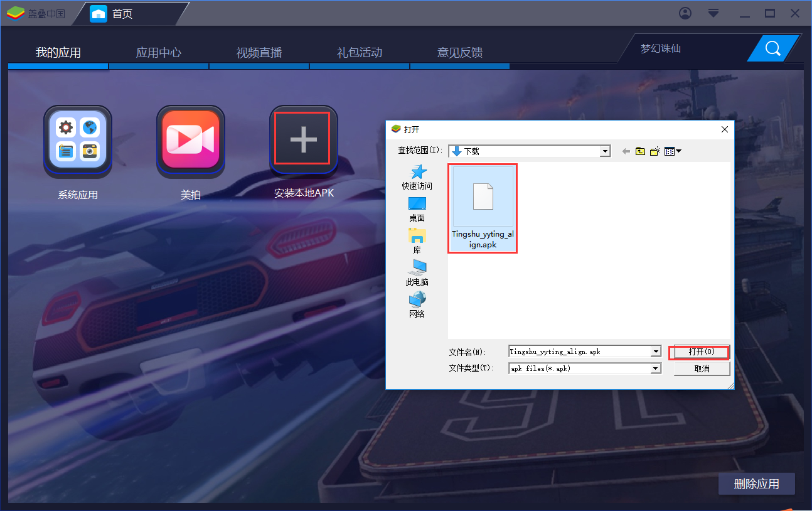This screenshot has width=812, height=511.
Task: Create a new folder with the toolbar icon
Action: click(x=654, y=151)
